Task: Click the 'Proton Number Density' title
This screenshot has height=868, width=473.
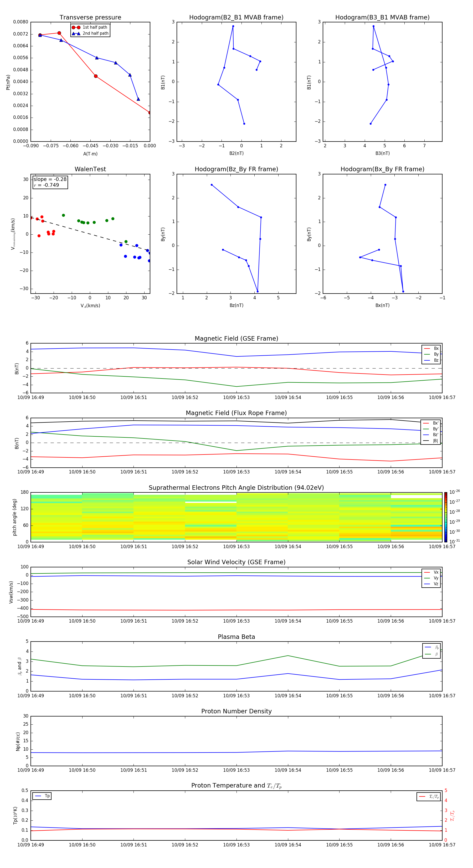Action: (x=236, y=711)
